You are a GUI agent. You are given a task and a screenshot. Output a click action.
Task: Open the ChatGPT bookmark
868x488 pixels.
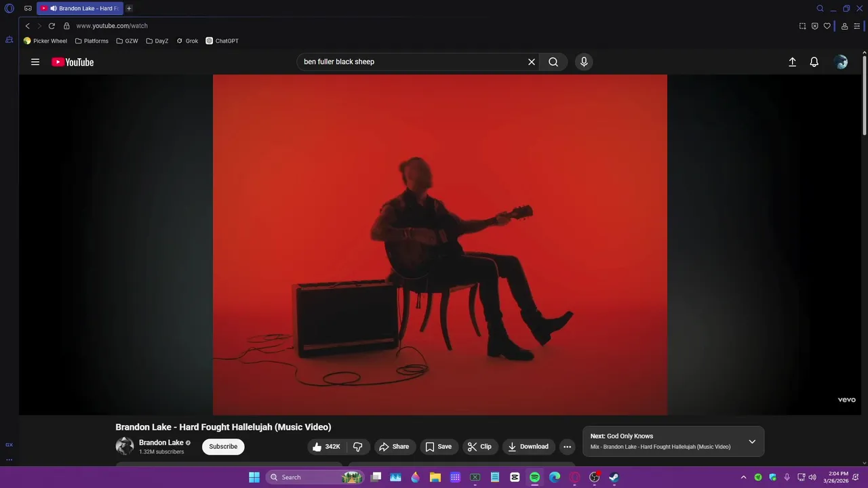(222, 41)
